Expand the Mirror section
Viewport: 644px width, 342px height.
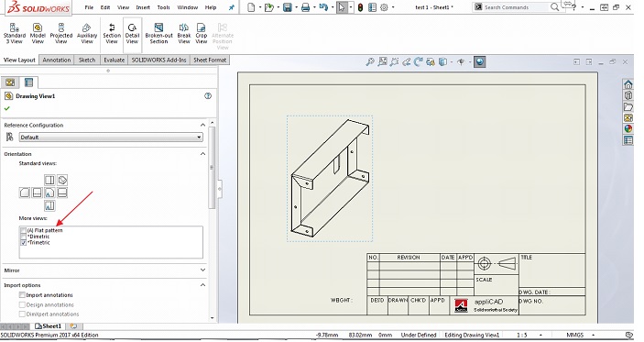202,270
